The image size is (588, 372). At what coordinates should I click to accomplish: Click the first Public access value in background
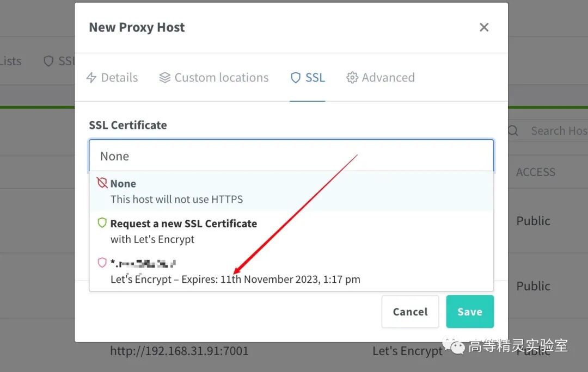(x=533, y=221)
